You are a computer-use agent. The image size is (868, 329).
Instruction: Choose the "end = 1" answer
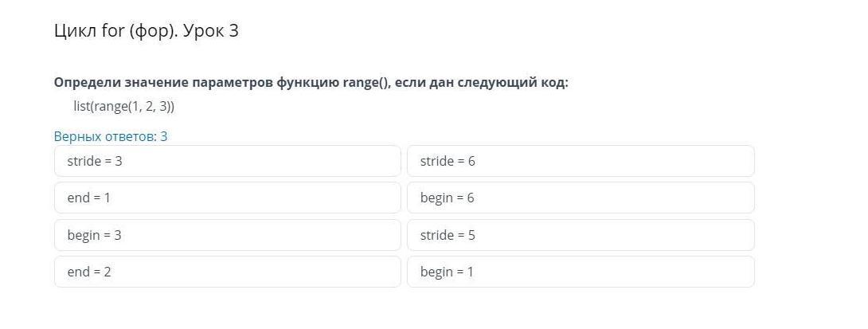click(227, 198)
